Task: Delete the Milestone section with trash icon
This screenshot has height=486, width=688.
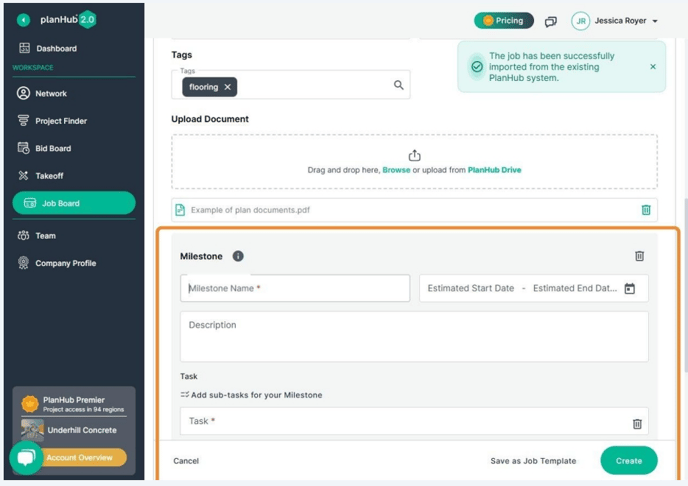Action: coord(639,256)
